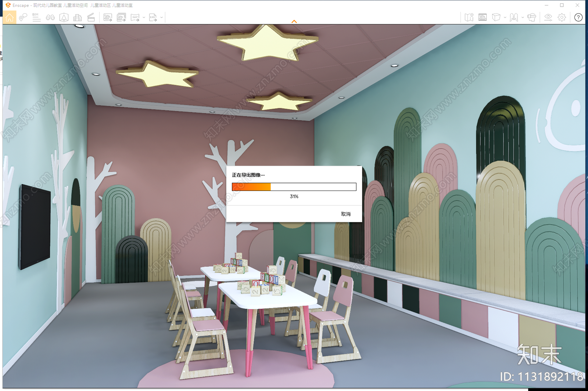Open the view management binoculars icon
The width and height of the screenshot is (588, 391).
tap(50, 17)
